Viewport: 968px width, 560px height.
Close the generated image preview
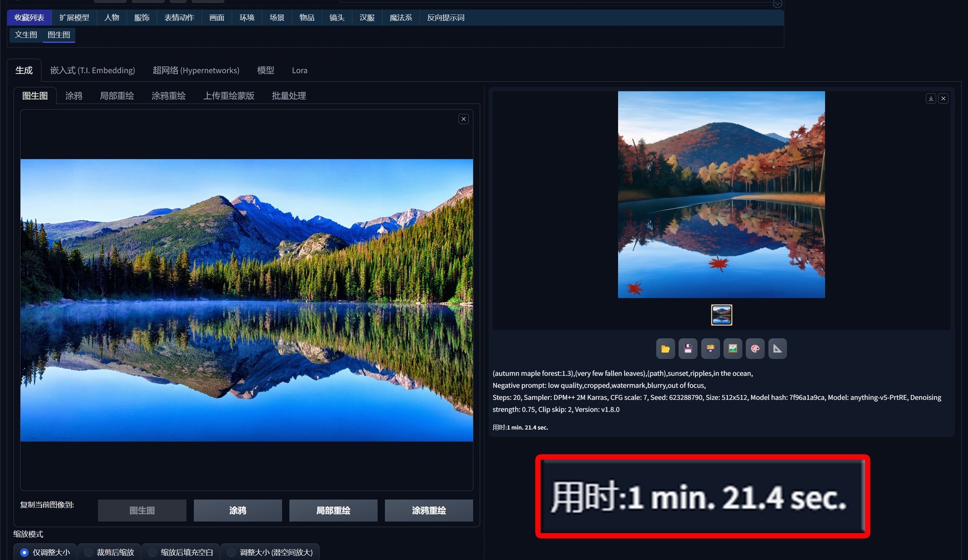(943, 99)
